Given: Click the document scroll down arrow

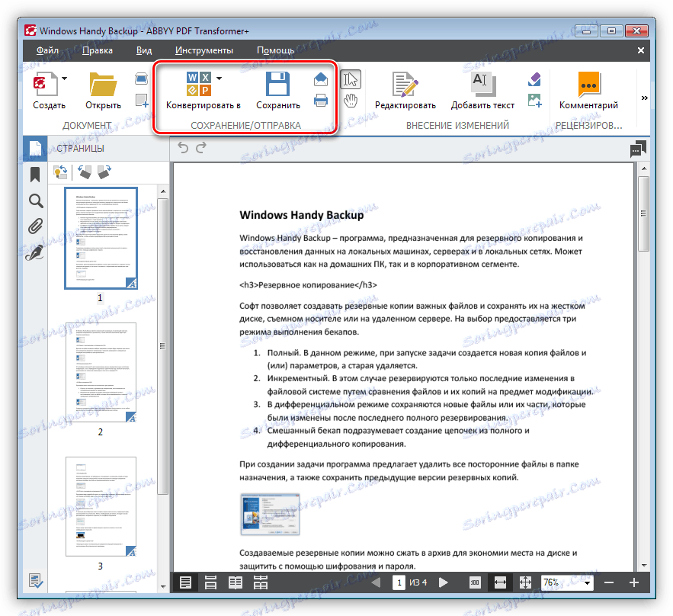Looking at the screenshot, I should (643, 566).
